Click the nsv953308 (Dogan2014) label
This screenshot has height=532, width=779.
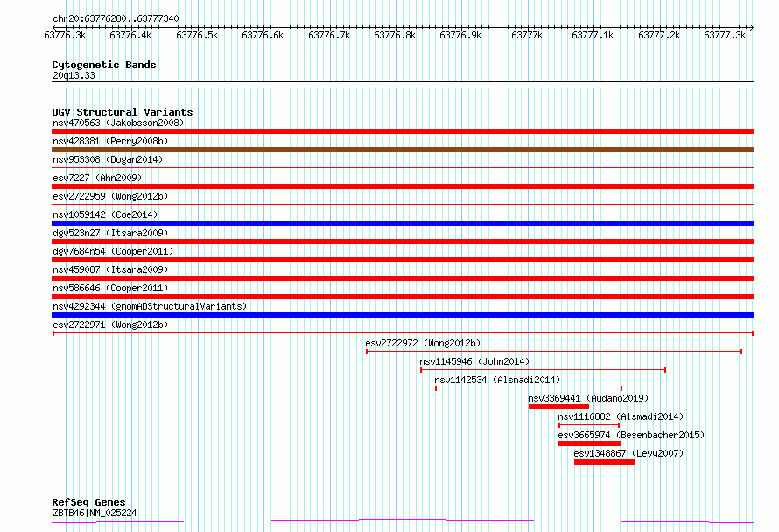[x=108, y=159]
